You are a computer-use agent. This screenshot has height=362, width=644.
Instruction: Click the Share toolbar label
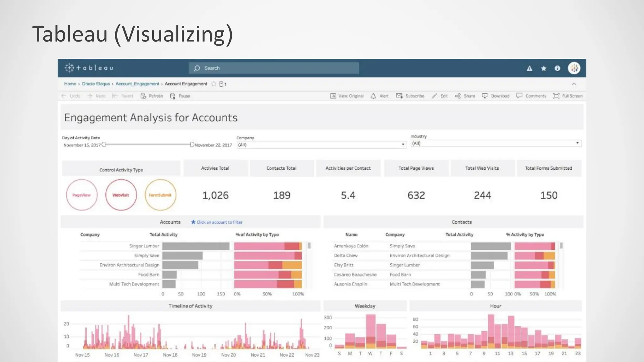469,96
